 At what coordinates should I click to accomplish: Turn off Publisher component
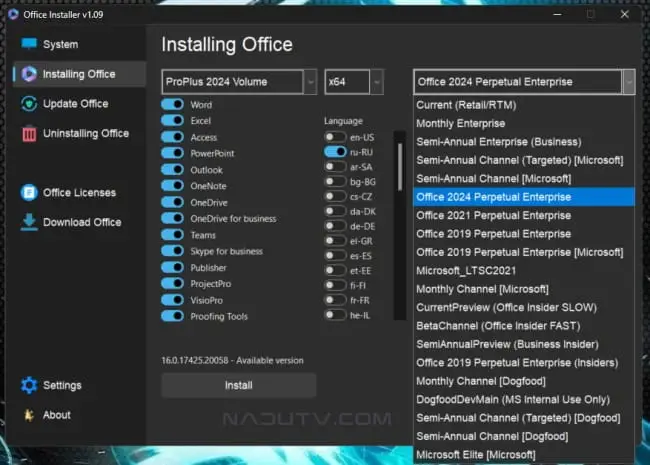pos(172,267)
